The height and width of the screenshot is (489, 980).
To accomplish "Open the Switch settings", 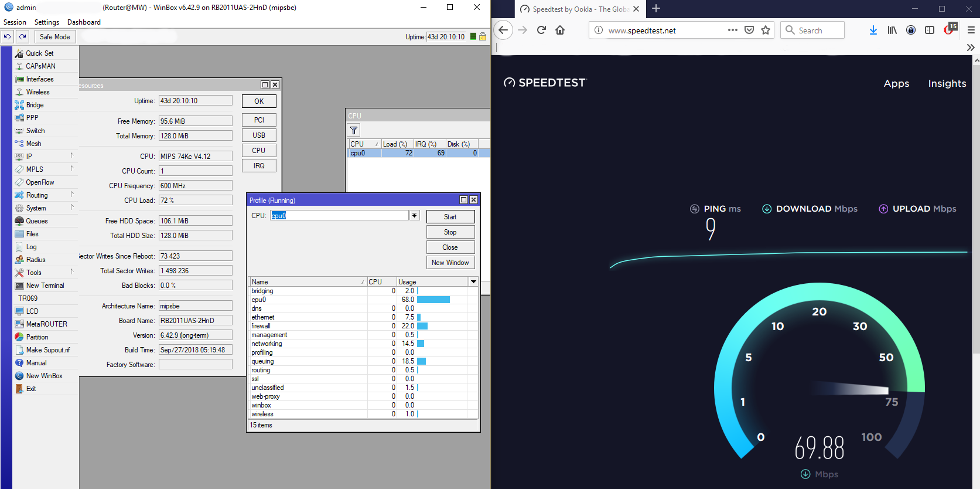I will pyautogui.click(x=35, y=131).
